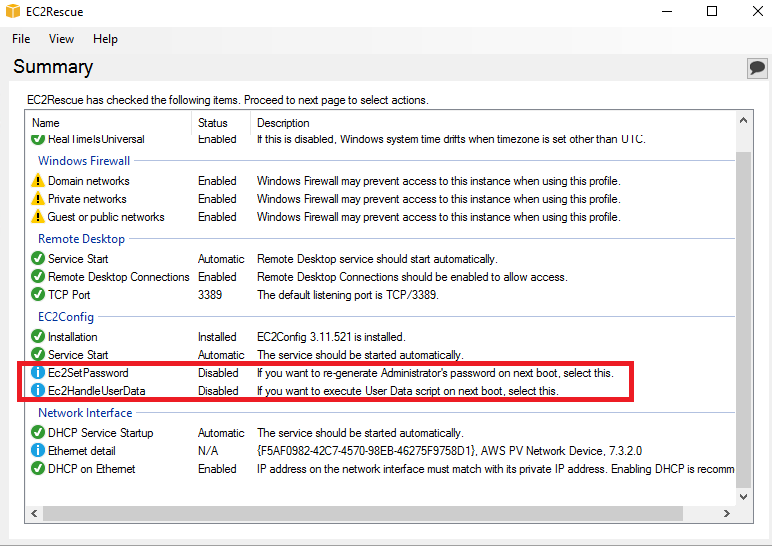Collapse the Remote Desktop group header
The width and height of the screenshot is (772, 547).
[x=81, y=239]
